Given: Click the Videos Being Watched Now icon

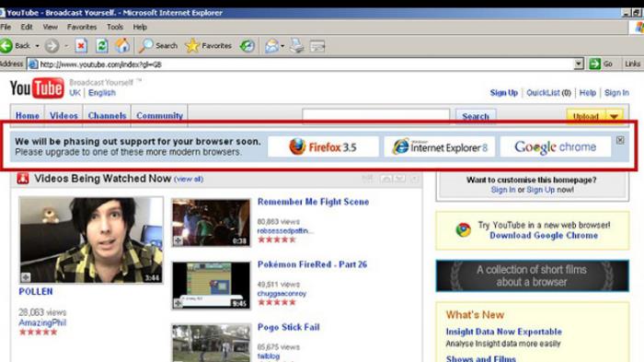Looking at the screenshot, I should [23, 179].
